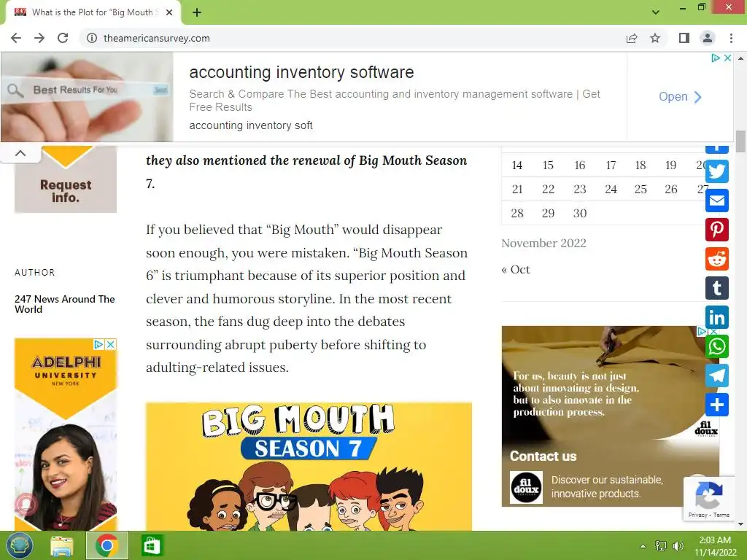Image resolution: width=747 pixels, height=560 pixels.
Task: Share the article on Twitter
Action: 716,171
